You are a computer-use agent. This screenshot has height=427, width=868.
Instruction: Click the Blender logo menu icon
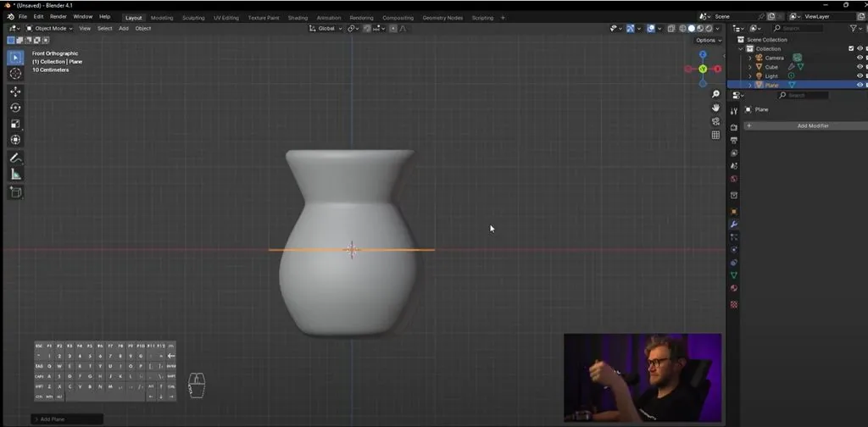(x=10, y=17)
